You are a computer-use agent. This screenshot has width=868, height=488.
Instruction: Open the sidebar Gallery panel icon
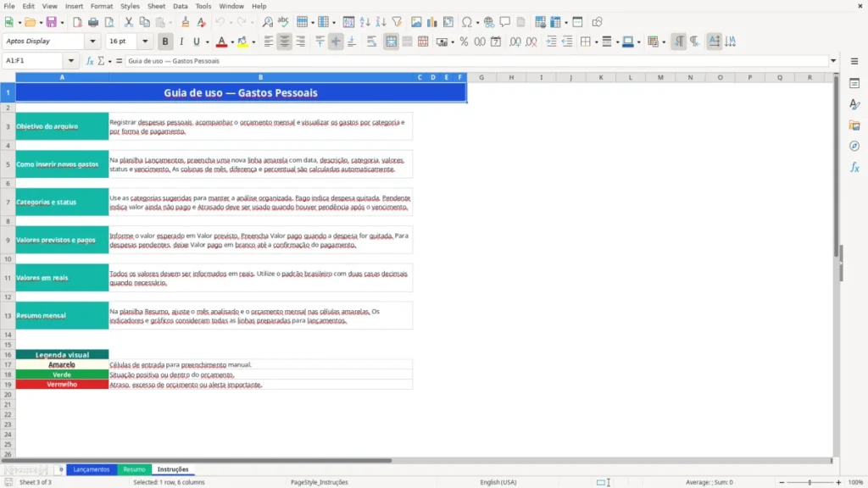(x=854, y=125)
